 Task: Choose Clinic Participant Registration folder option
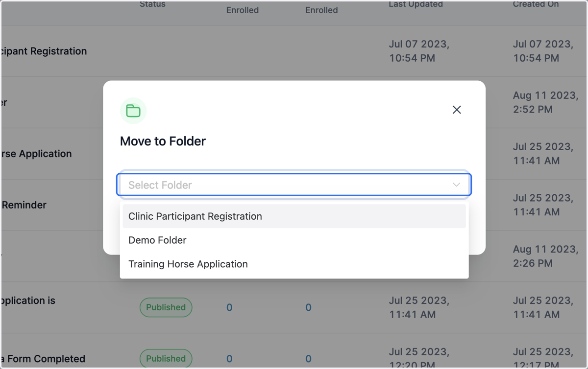(294, 216)
